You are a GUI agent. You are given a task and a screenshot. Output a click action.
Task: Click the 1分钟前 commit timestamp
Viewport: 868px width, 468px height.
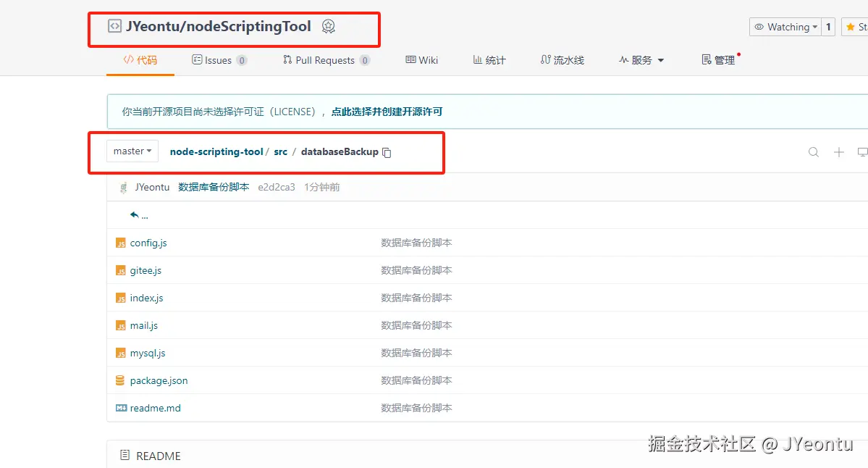click(x=321, y=187)
